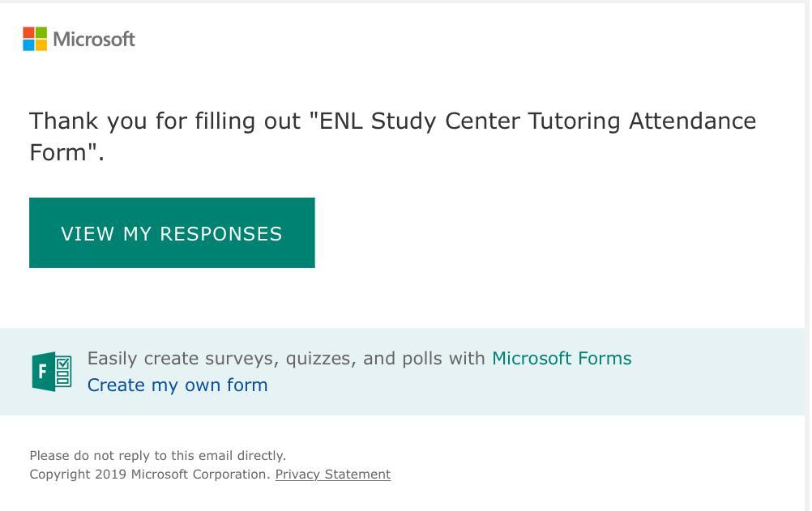This screenshot has width=812, height=511.
Task: Click the Copyright 2019 Microsoft Corporation text
Action: click(x=149, y=475)
